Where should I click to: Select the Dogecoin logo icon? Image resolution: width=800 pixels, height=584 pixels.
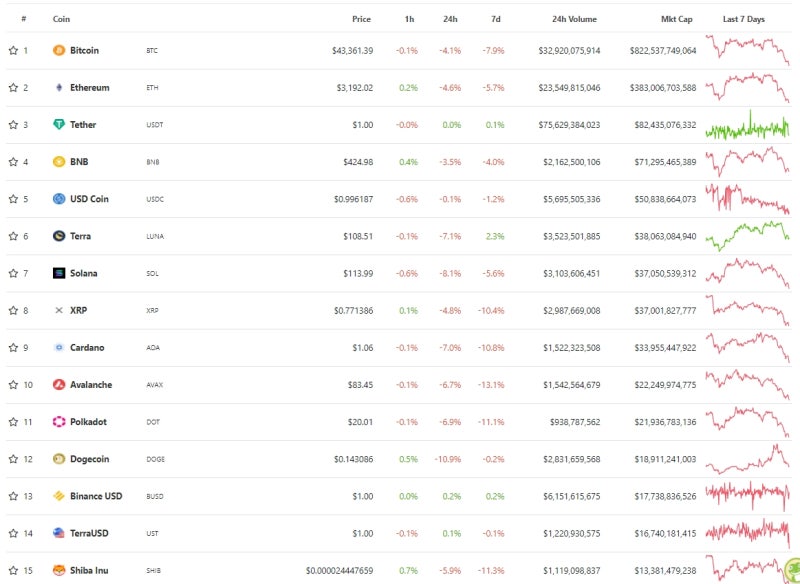pos(59,459)
